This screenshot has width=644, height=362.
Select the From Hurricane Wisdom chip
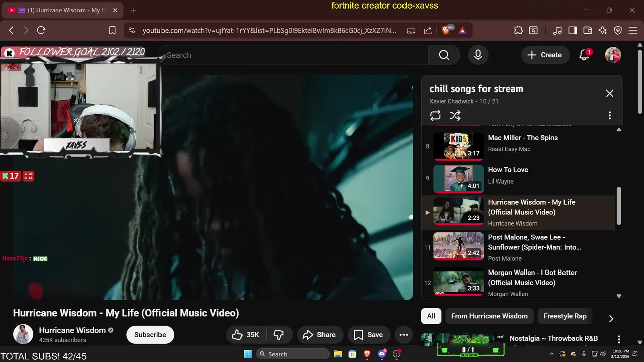490,316
